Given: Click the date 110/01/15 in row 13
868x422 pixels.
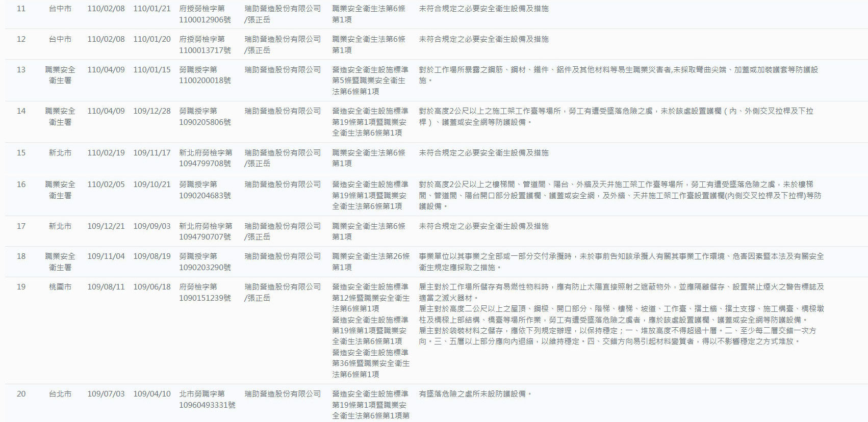Looking at the screenshot, I should point(152,70).
